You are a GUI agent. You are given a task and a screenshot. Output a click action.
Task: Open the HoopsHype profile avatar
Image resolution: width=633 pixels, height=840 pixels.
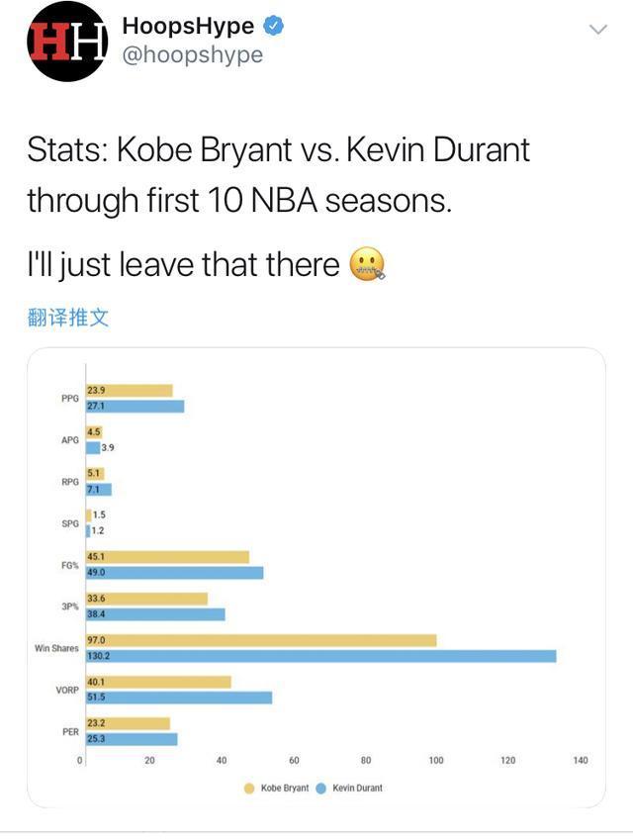[x=67, y=42]
